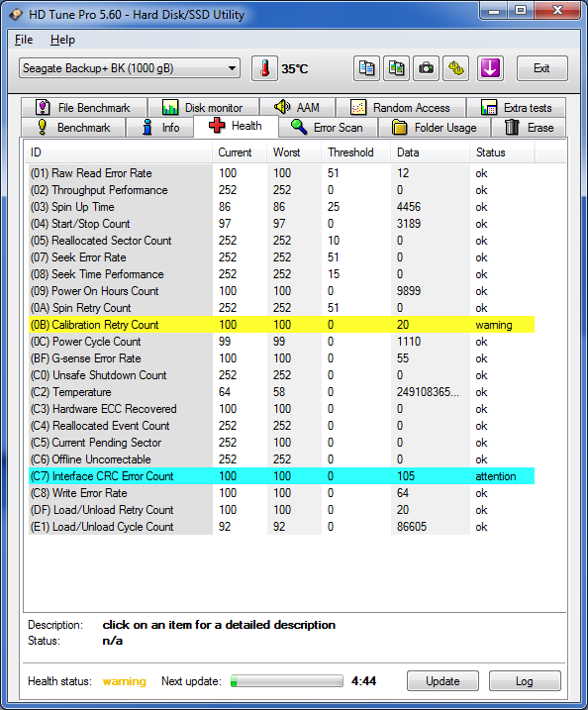This screenshot has width=588, height=710.
Task: Select the Reallocated Event Count row
Action: 281,426
